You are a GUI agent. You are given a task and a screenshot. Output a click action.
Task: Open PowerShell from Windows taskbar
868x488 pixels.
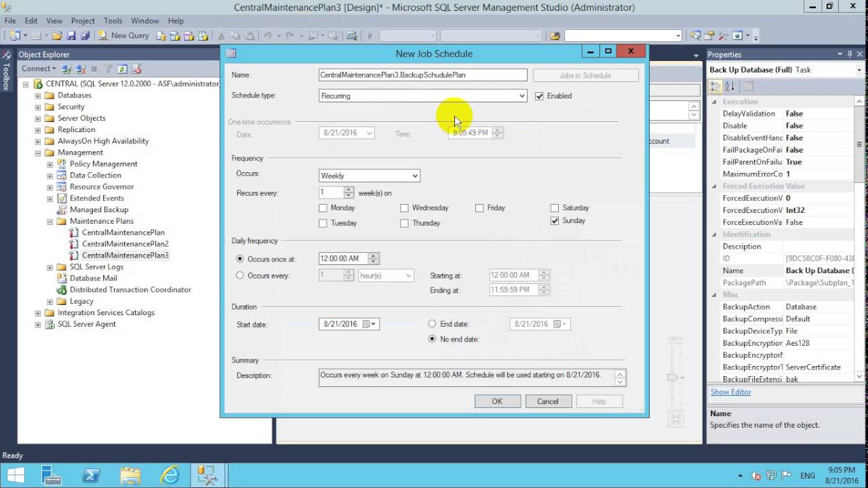tap(91, 474)
